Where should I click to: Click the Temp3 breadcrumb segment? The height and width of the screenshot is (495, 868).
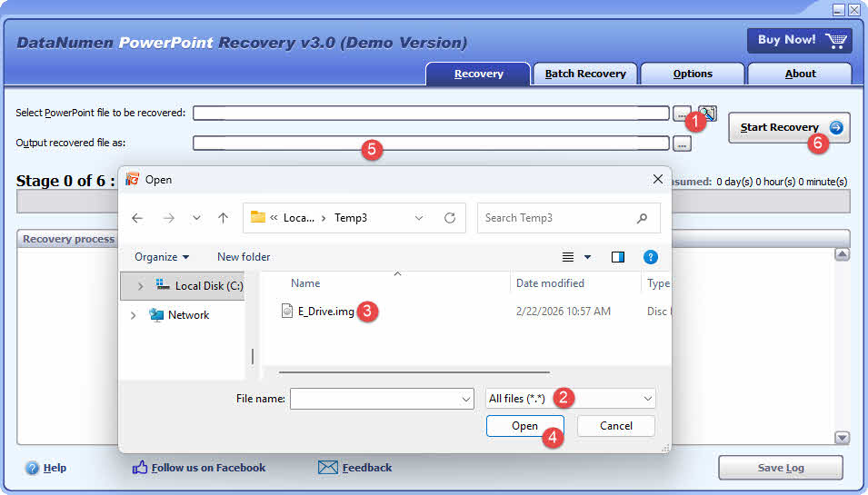click(351, 218)
